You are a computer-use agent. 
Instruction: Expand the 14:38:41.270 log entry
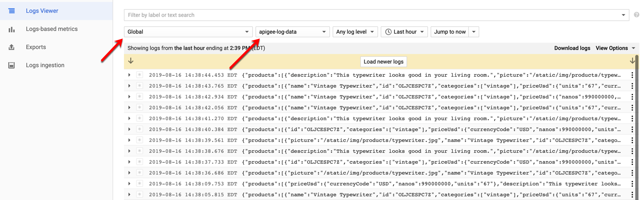129,118
